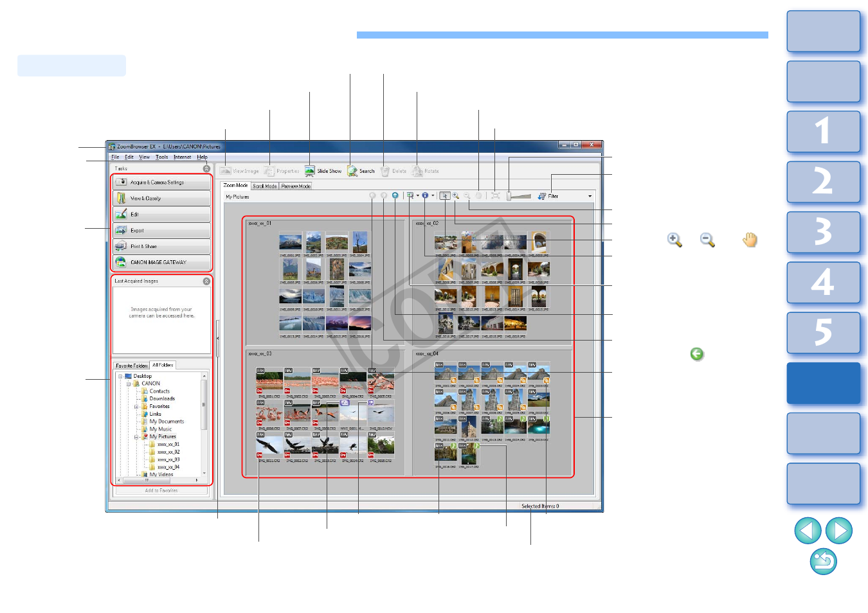This screenshot has width=868, height=613.
Task: Switch to All Folders tab
Action: (x=163, y=365)
